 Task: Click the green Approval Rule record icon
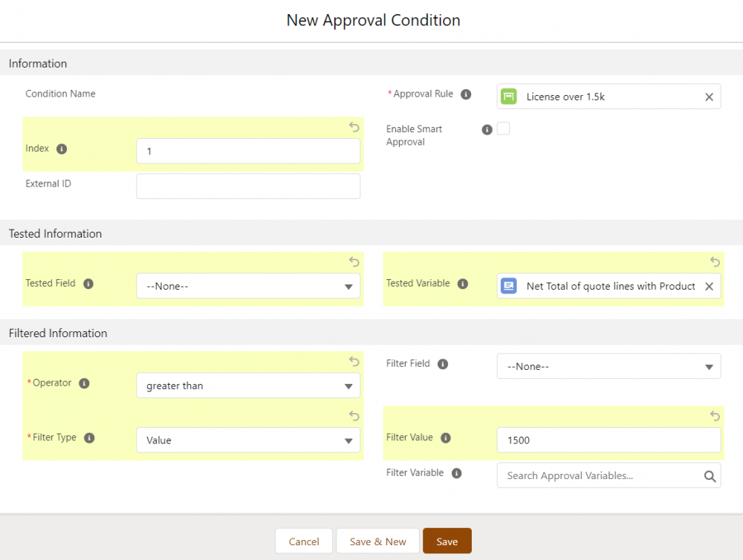click(x=508, y=97)
